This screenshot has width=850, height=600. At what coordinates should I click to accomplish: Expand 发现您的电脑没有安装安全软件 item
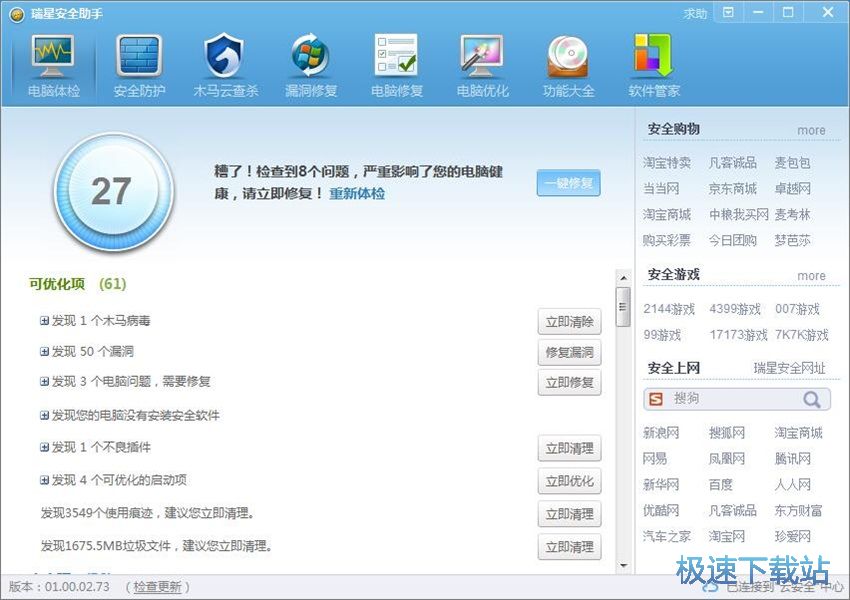click(x=44, y=416)
